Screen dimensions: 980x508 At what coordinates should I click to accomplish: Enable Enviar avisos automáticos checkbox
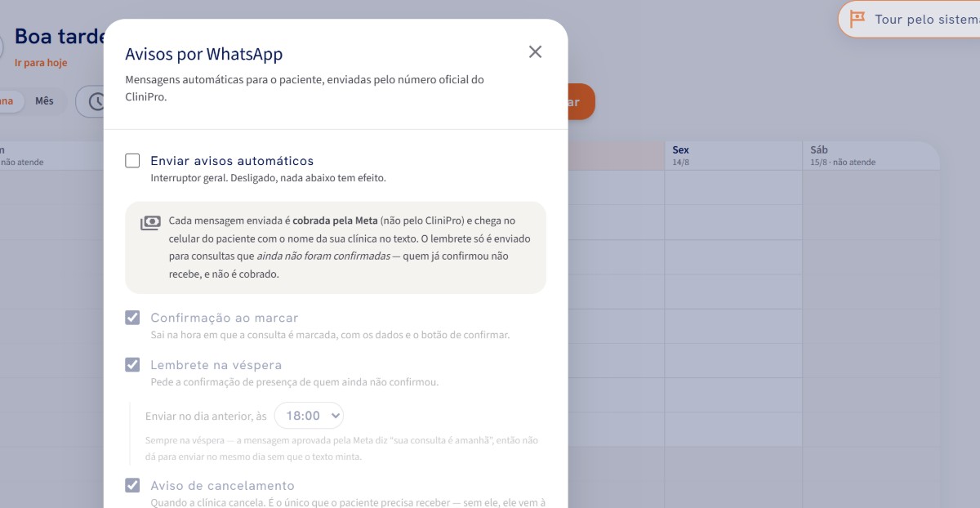pos(132,161)
